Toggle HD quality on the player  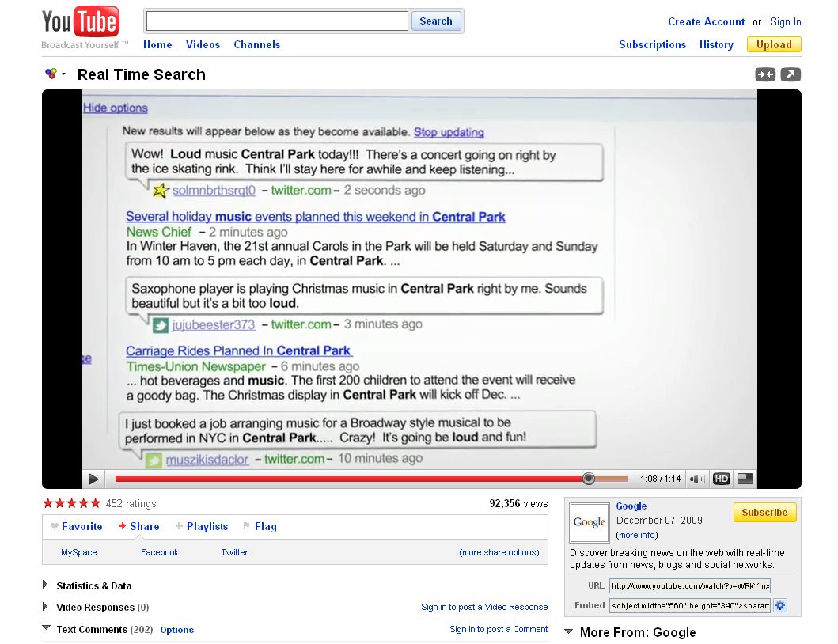click(721, 479)
